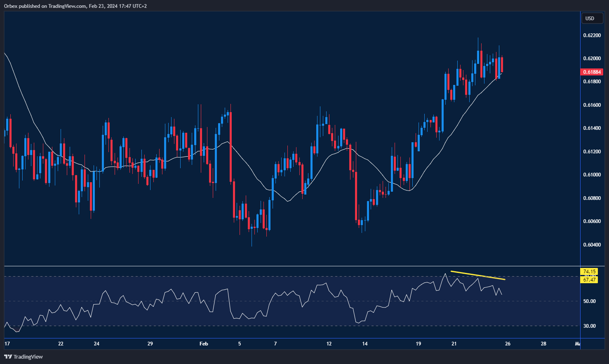Toggle visibility of the 50.00 RSI midline
This screenshot has width=609, height=364.
tap(589, 301)
